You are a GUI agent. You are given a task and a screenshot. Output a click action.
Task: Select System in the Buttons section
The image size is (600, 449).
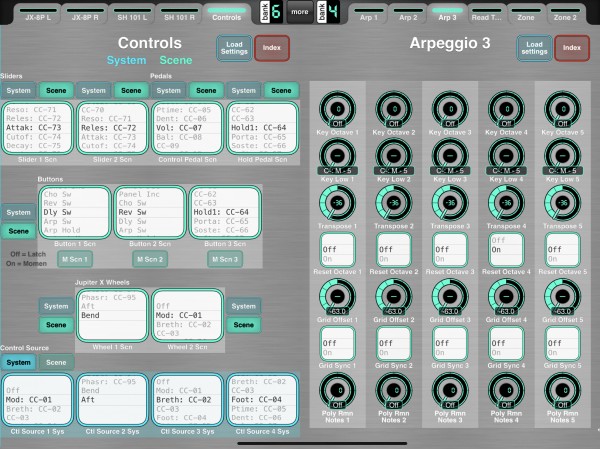click(x=18, y=212)
